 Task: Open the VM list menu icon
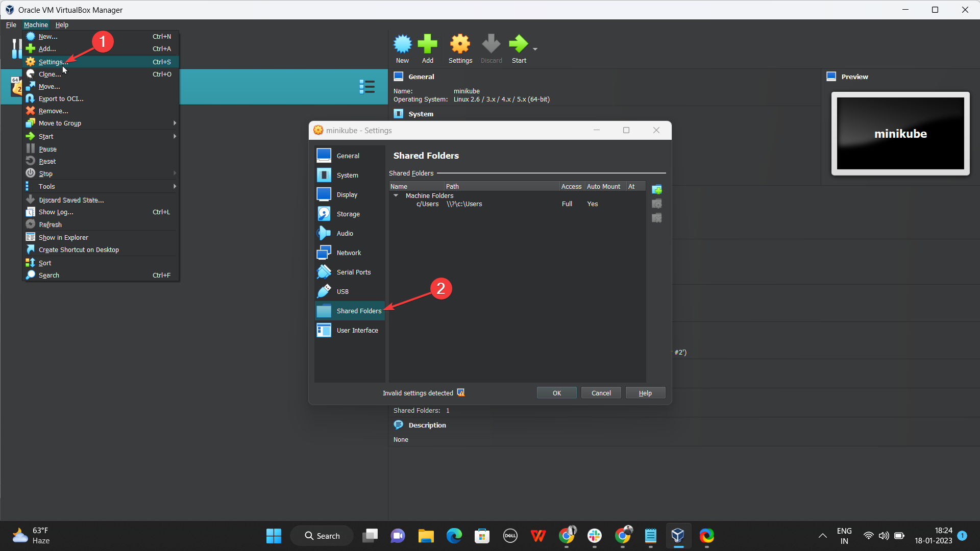[367, 87]
